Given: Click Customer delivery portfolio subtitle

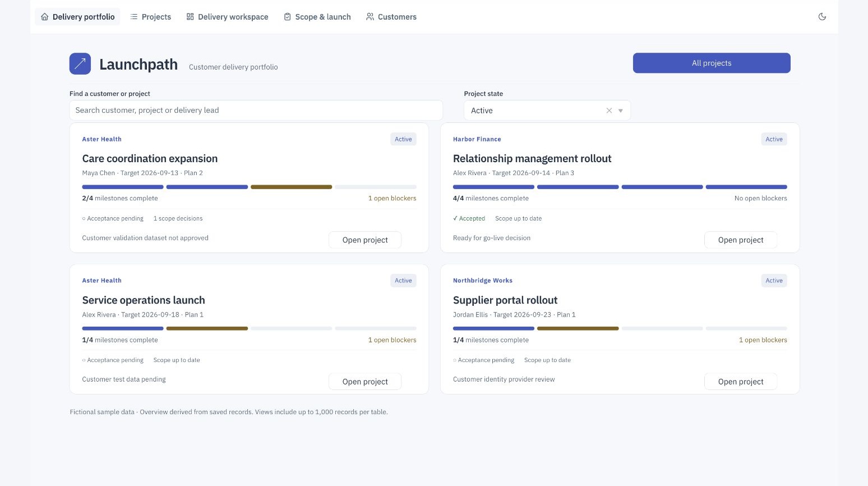Looking at the screenshot, I should [233, 67].
